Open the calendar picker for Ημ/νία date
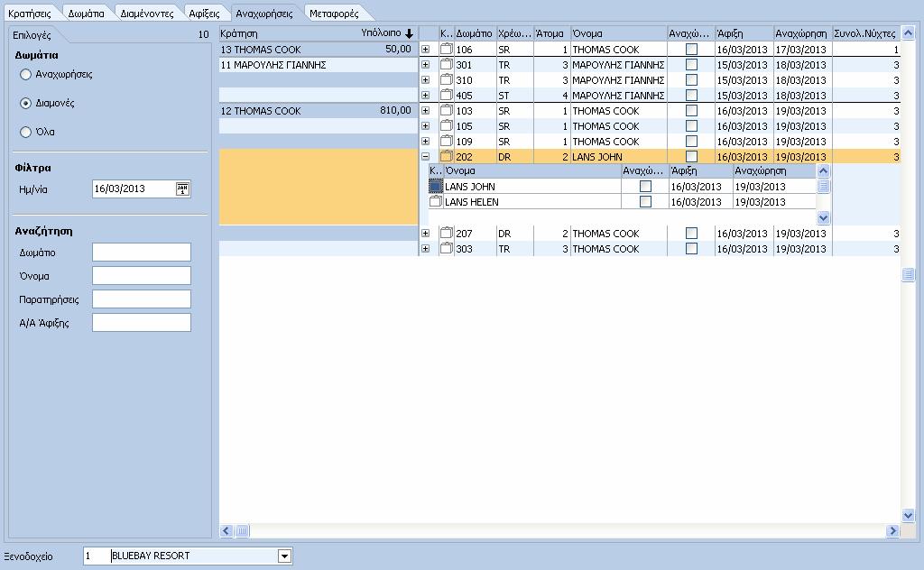This screenshot has height=570, width=924. 182,189
